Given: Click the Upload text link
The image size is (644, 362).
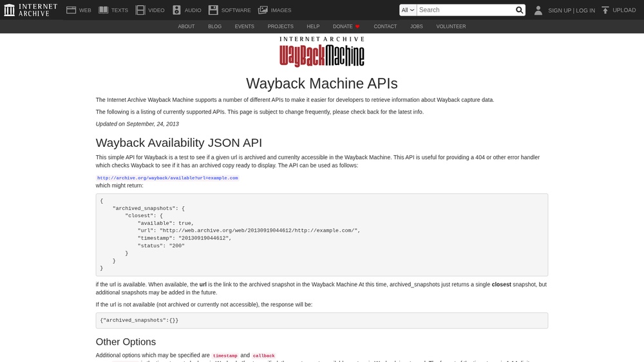Looking at the screenshot, I should (624, 10).
